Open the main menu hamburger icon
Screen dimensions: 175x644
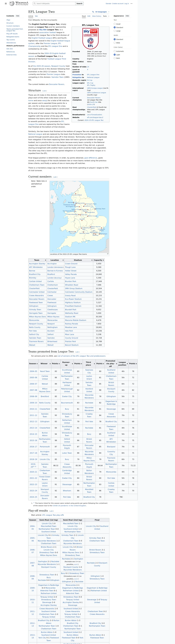click(6, 4)
